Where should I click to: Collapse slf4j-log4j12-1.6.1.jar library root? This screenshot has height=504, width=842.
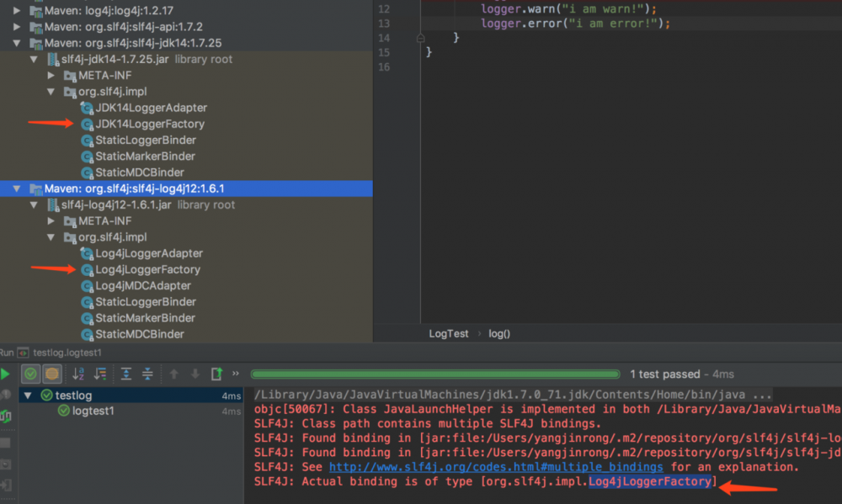tap(34, 205)
